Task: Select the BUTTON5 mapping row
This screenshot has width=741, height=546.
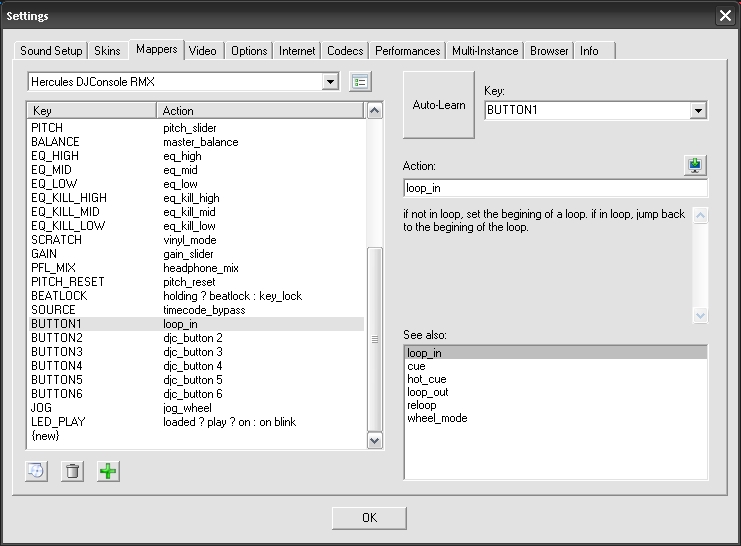Action: click(x=196, y=380)
